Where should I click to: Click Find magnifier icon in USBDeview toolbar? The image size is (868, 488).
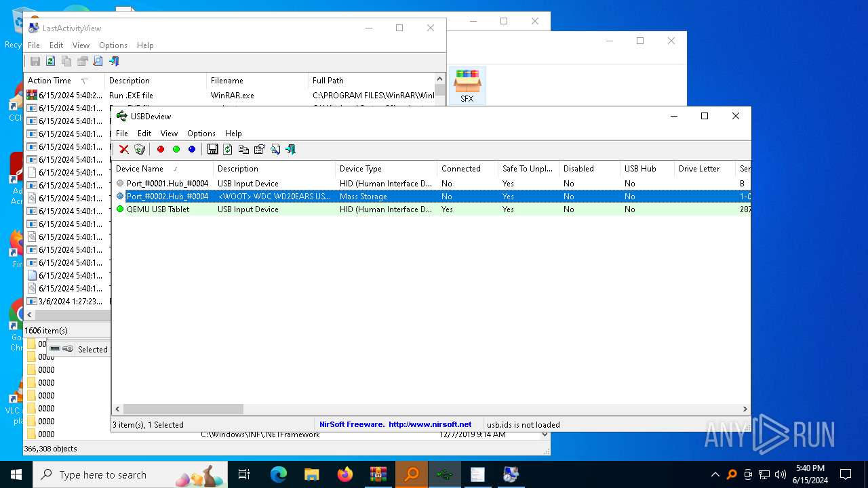pos(275,149)
